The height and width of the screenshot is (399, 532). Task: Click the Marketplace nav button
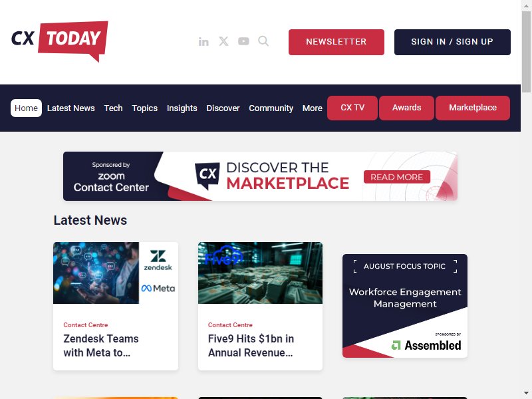[x=473, y=108]
